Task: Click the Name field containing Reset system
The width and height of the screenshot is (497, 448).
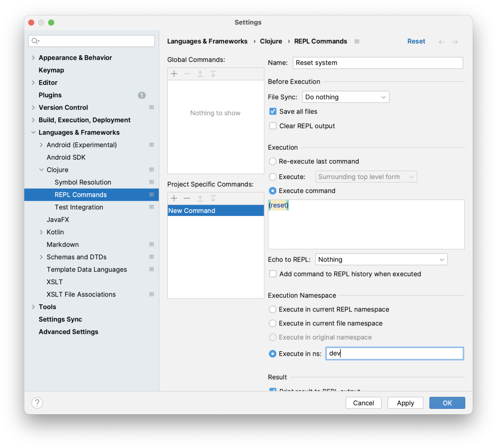Action: point(378,63)
